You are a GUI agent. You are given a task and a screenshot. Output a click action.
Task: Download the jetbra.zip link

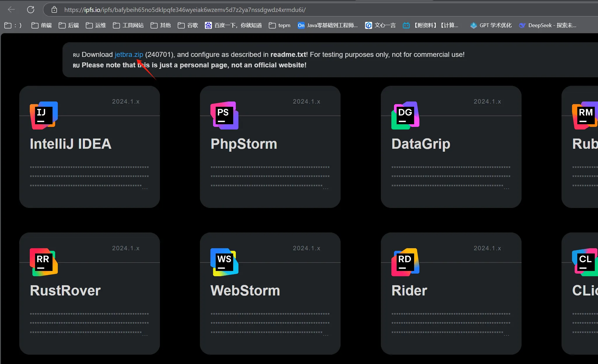click(x=129, y=55)
